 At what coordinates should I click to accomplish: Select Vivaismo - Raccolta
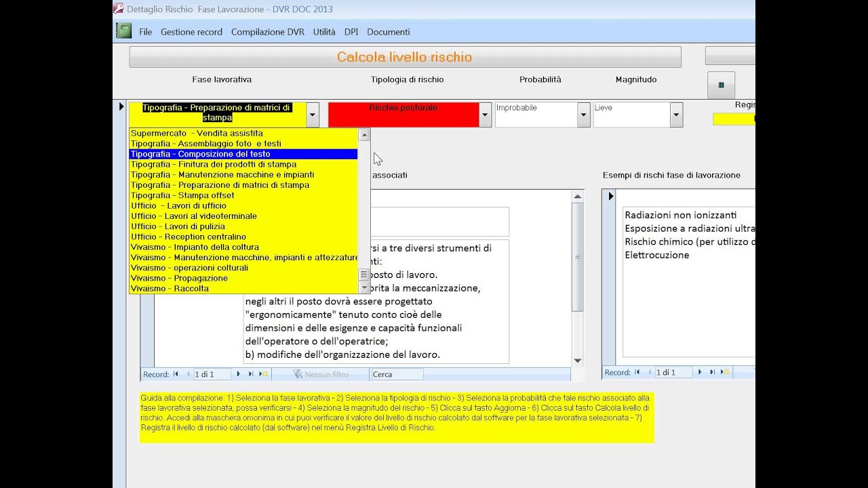click(x=243, y=289)
